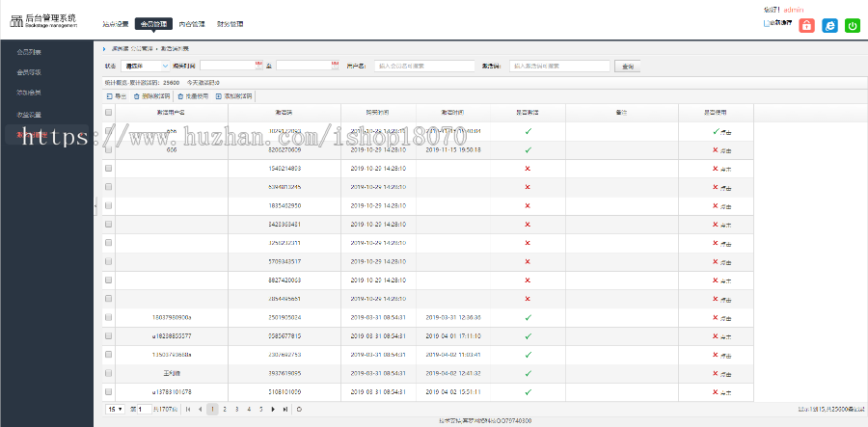The height and width of the screenshot is (427, 868).
Task: Click the 点击 link in row 0585677815
Action: (725, 336)
